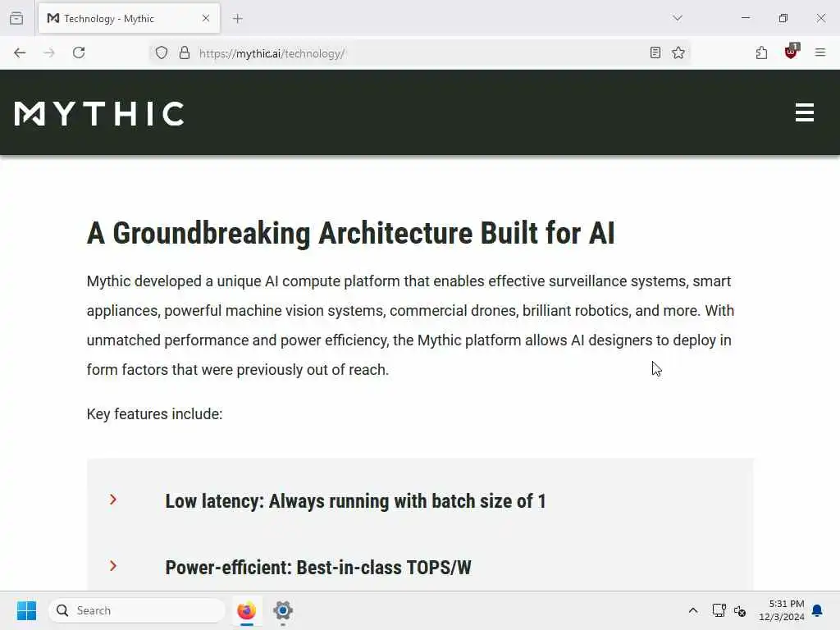Open the clock showing 5:31 PM
The height and width of the screenshot is (630, 840).
click(x=782, y=610)
